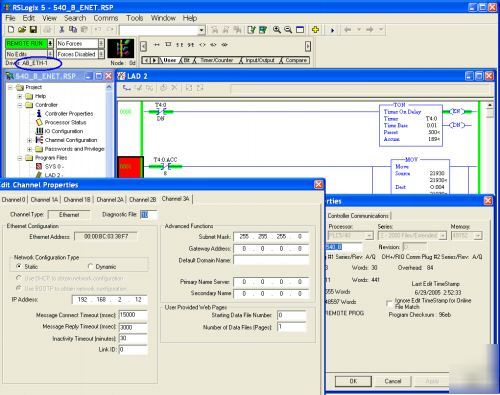Open the No Edits dropdown arrow
This screenshot has height=395, width=500.
point(50,54)
